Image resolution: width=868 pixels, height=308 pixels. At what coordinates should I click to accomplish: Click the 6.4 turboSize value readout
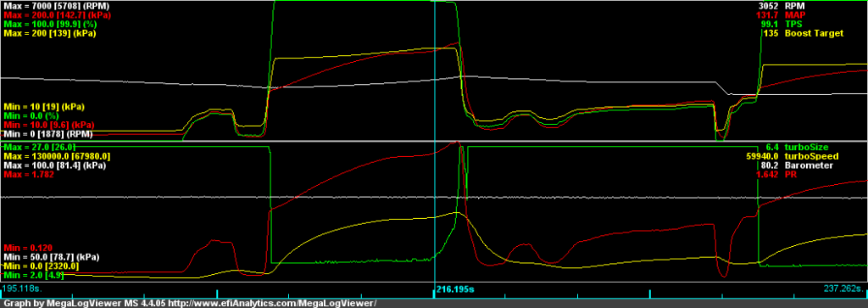[773, 147]
